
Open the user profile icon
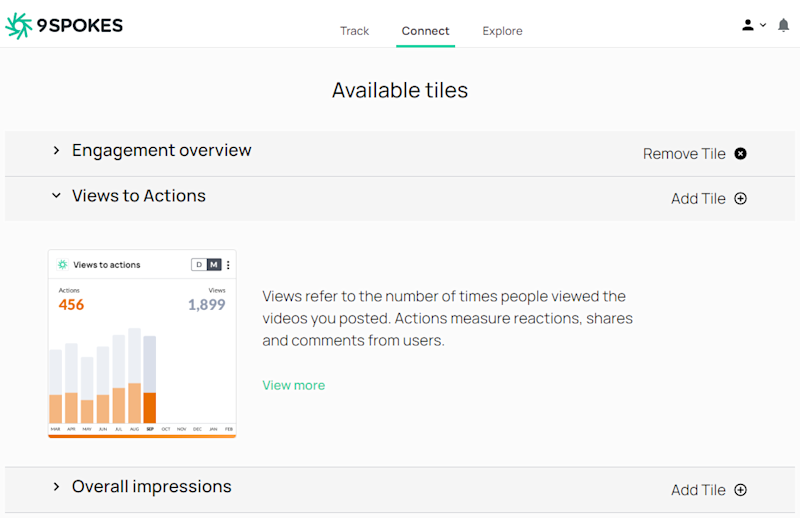pyautogui.click(x=747, y=25)
